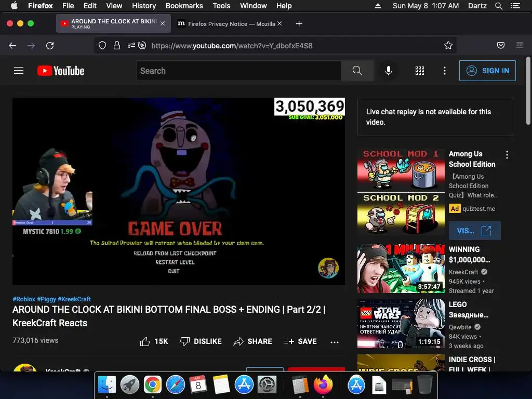
Task: Open WINNING $1,000,000 video thumbnail
Action: [x=401, y=269]
